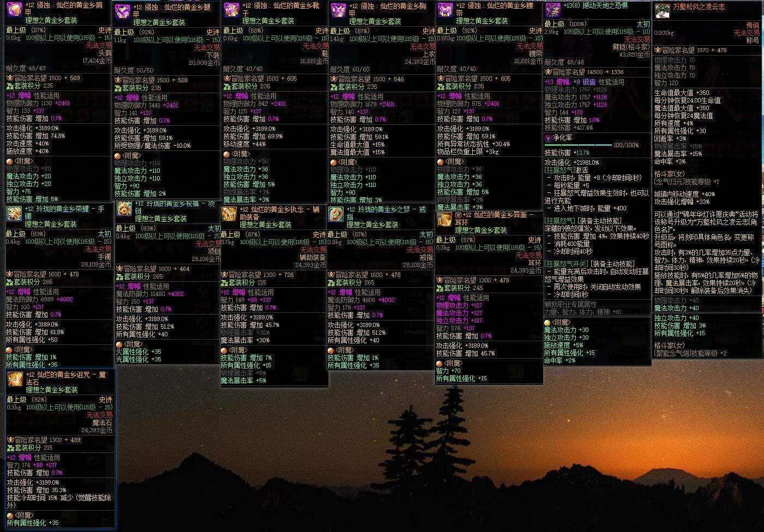Viewport: 764px width, 532px height.
Task: Click the belt 腰带 item icon
Action: [446, 10]
